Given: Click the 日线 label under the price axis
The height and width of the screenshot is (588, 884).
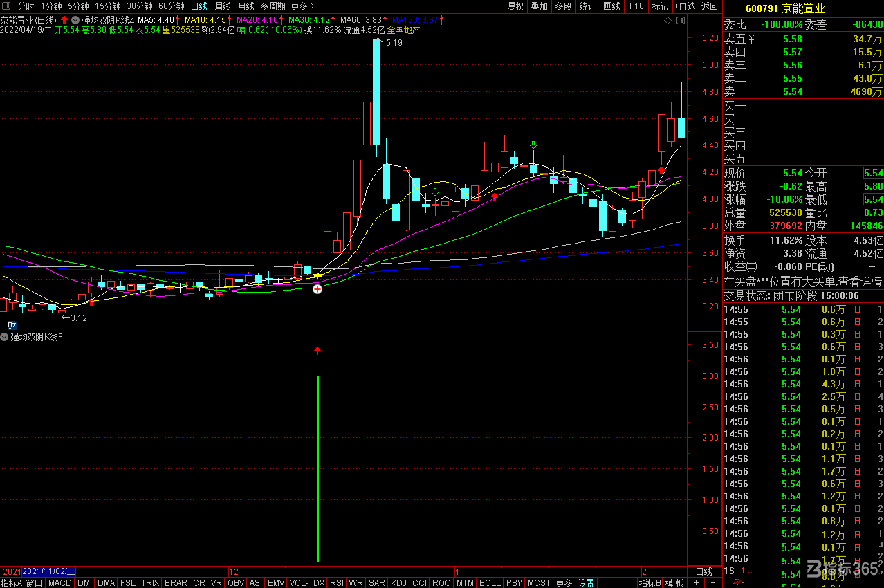Looking at the screenshot, I should [x=703, y=571].
